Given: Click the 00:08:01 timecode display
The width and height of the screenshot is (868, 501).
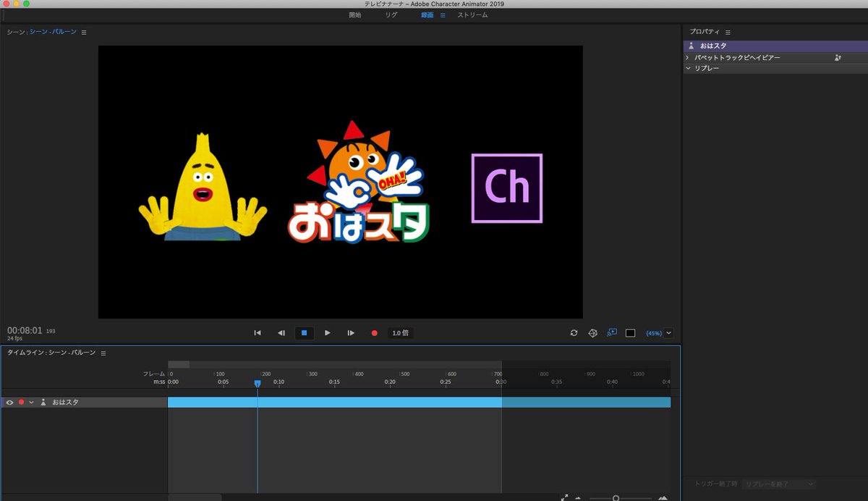Looking at the screenshot, I should point(25,330).
